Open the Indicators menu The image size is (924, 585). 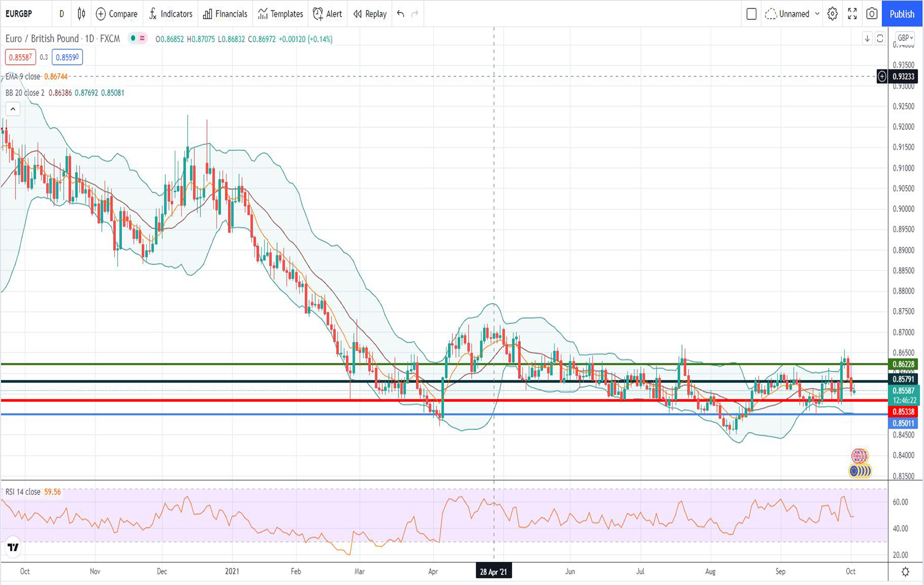click(171, 14)
